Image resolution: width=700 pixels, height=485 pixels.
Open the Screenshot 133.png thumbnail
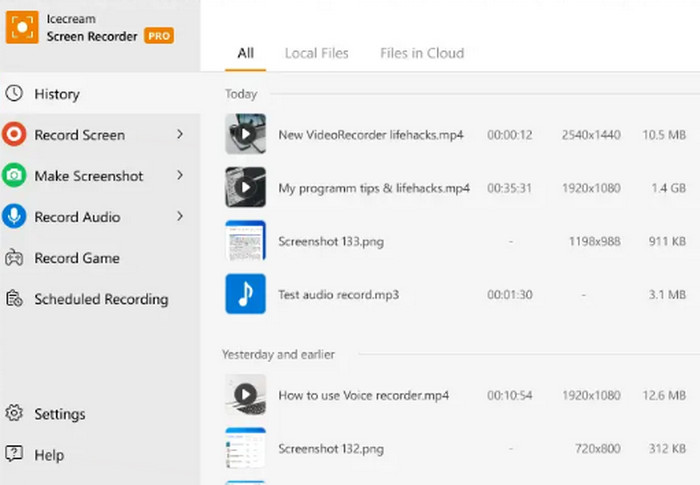pos(245,241)
